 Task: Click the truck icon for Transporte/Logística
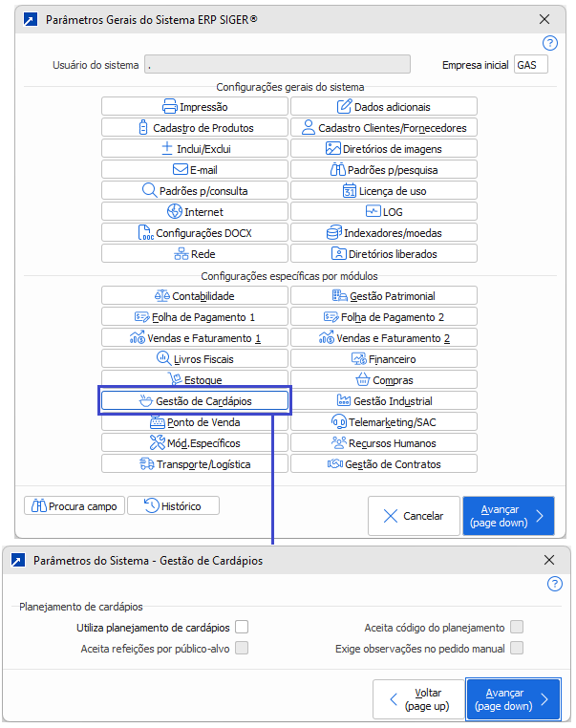pos(146,464)
